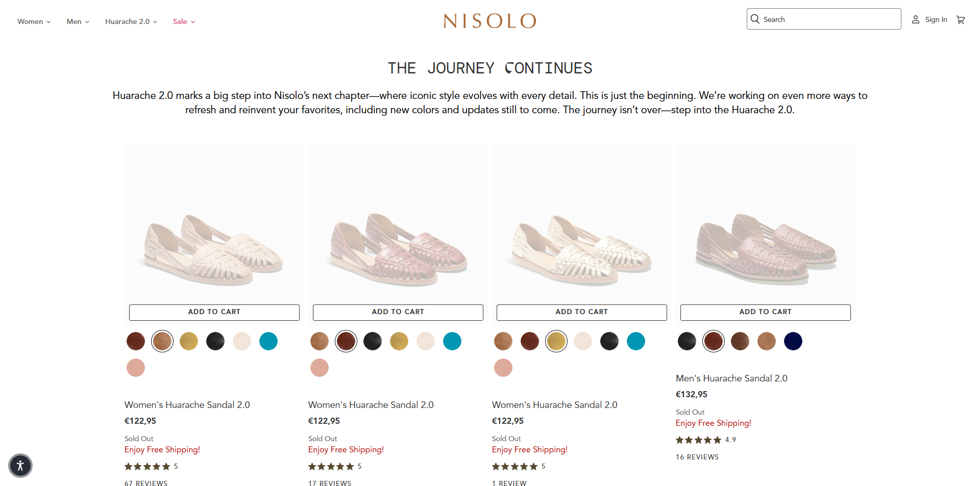Open the accessibility widget icon
The height and width of the screenshot is (486, 980).
point(20,466)
